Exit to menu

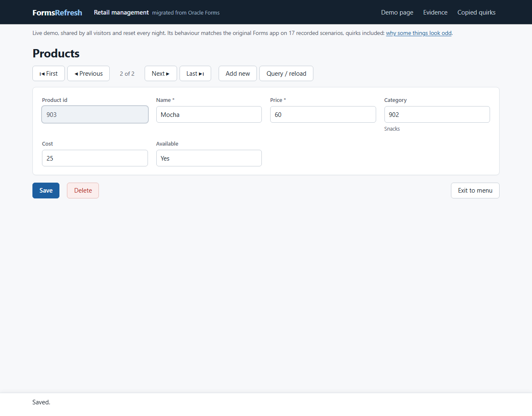[475, 191]
